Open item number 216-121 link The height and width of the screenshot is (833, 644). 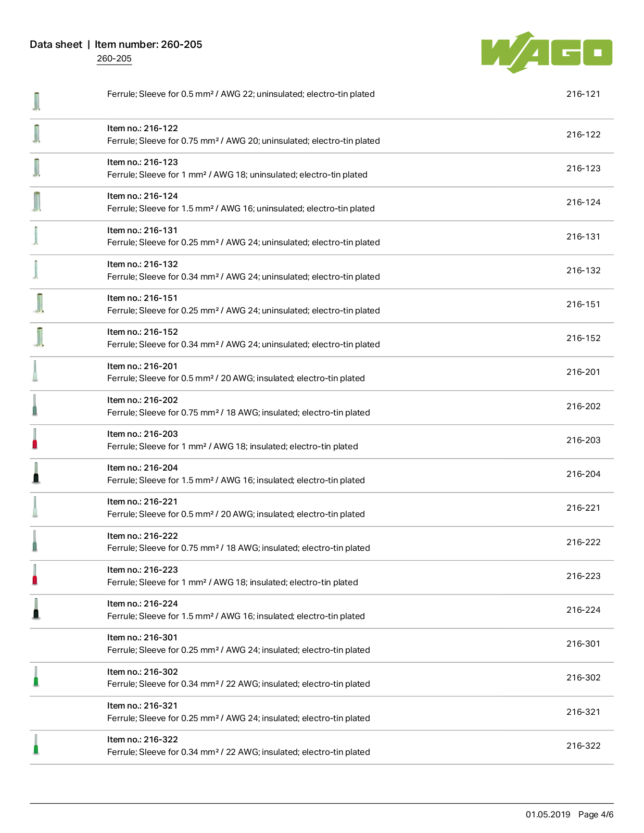pos(583,94)
